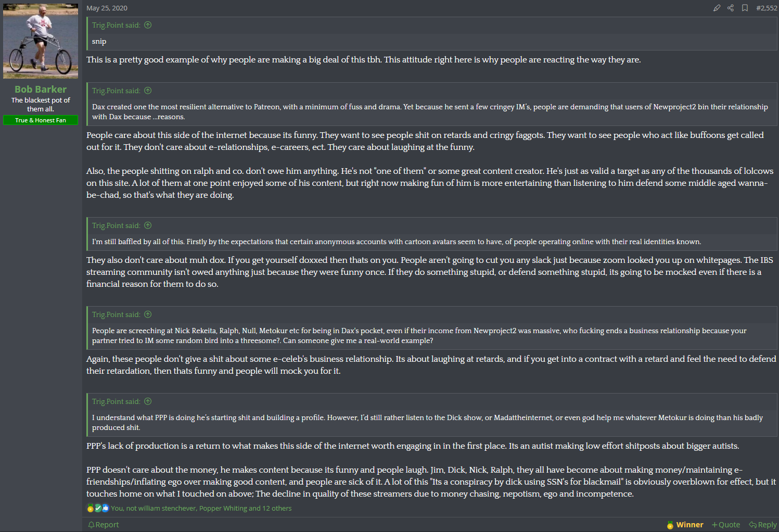Click the up-arrow icon on the third Trig.Point quote

(x=148, y=225)
